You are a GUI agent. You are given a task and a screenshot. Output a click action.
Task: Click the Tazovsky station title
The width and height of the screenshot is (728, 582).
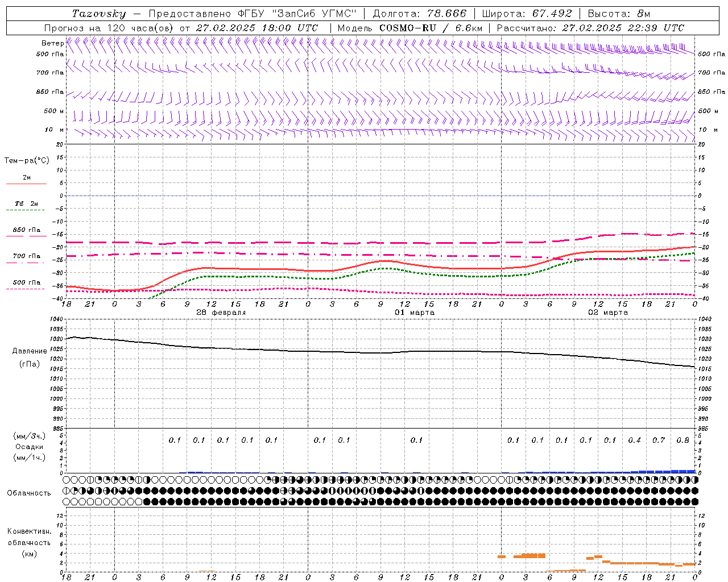point(98,14)
